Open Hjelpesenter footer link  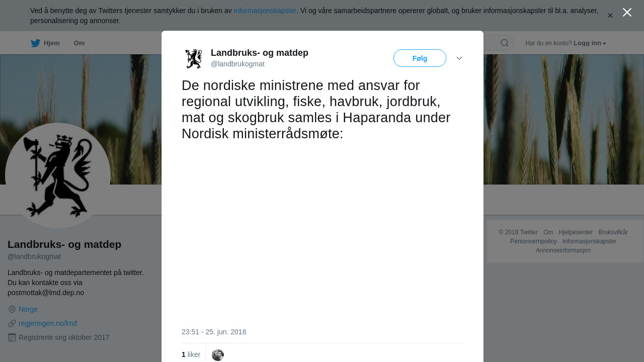[576, 232]
